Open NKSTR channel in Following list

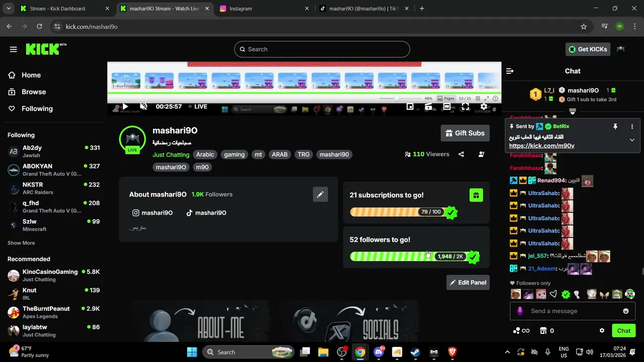(53, 188)
